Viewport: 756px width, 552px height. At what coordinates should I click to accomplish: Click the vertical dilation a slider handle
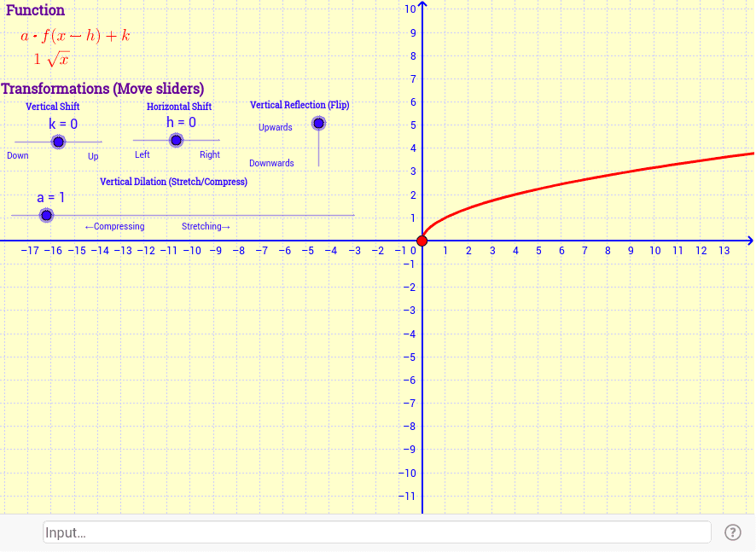[x=46, y=215]
